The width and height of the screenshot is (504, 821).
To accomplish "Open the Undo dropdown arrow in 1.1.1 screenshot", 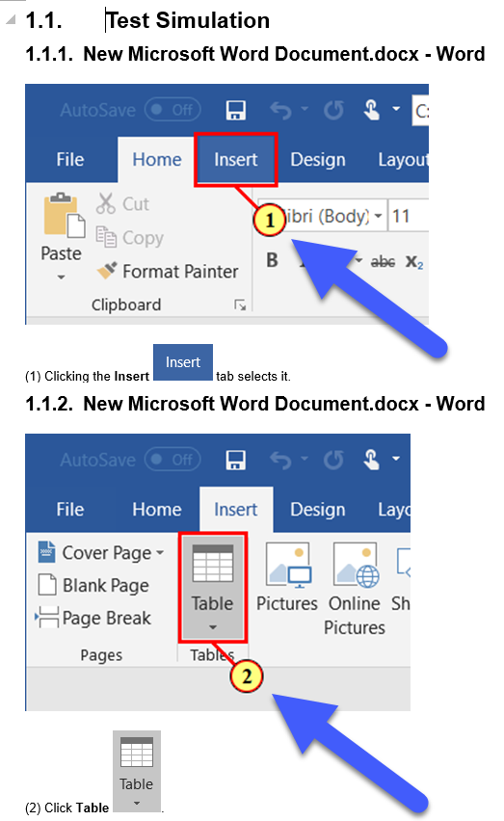I will [305, 109].
